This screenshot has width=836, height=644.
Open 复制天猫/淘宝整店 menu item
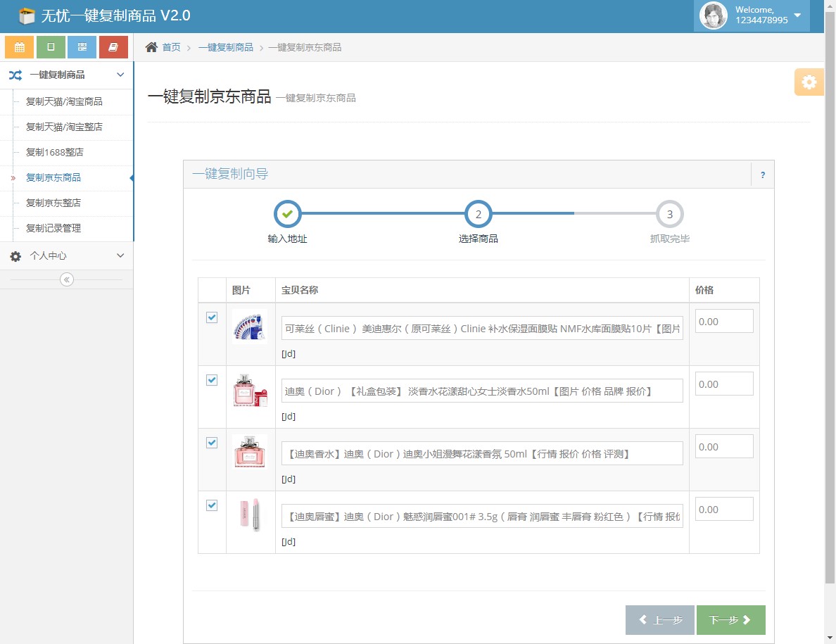coord(64,127)
